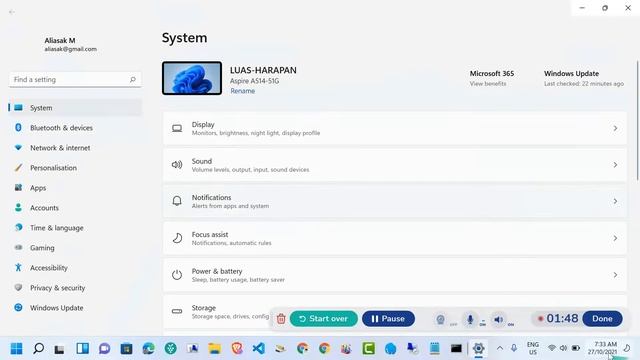
Task: Click the Start over button
Action: pyautogui.click(x=324, y=319)
